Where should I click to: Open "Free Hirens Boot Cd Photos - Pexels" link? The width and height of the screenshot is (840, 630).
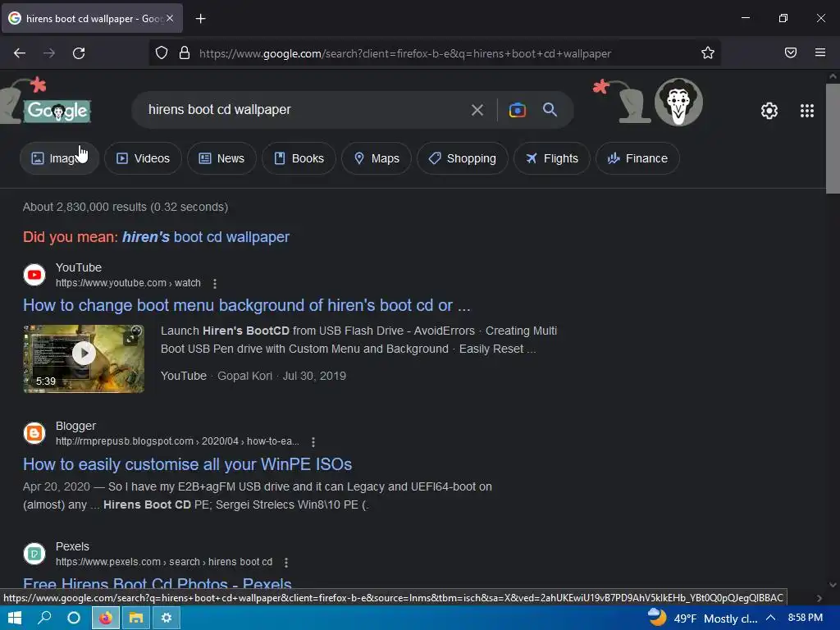(157, 582)
